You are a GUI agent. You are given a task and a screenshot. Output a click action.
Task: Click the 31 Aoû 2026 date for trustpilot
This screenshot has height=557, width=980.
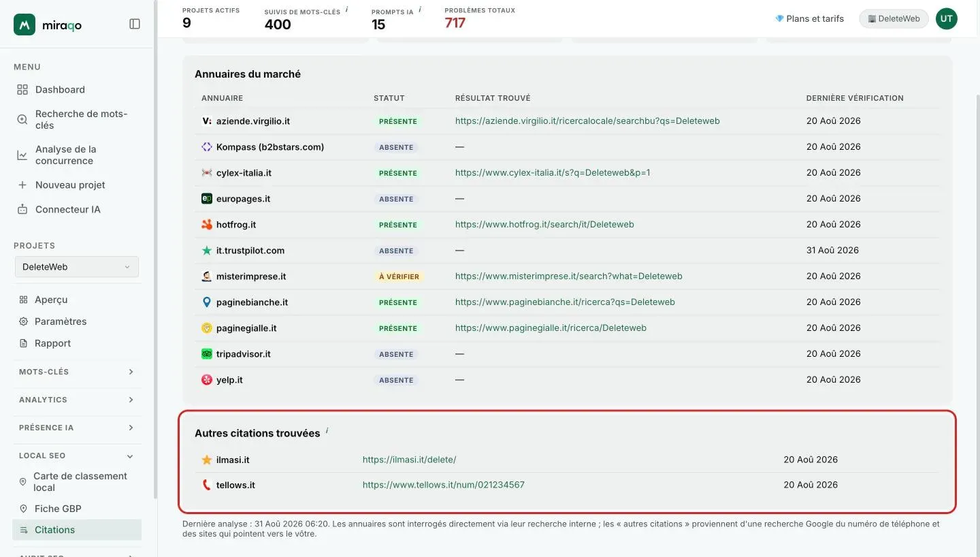pyautogui.click(x=832, y=251)
